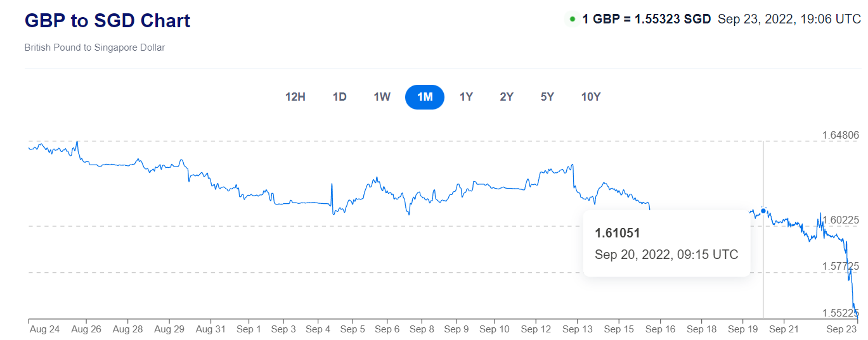This screenshot has height=340, width=868.
Task: Click the 1.64806 price level label
Action: (x=841, y=135)
